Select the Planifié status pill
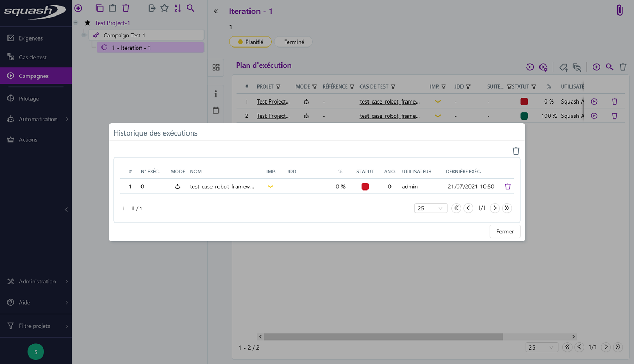 point(250,42)
